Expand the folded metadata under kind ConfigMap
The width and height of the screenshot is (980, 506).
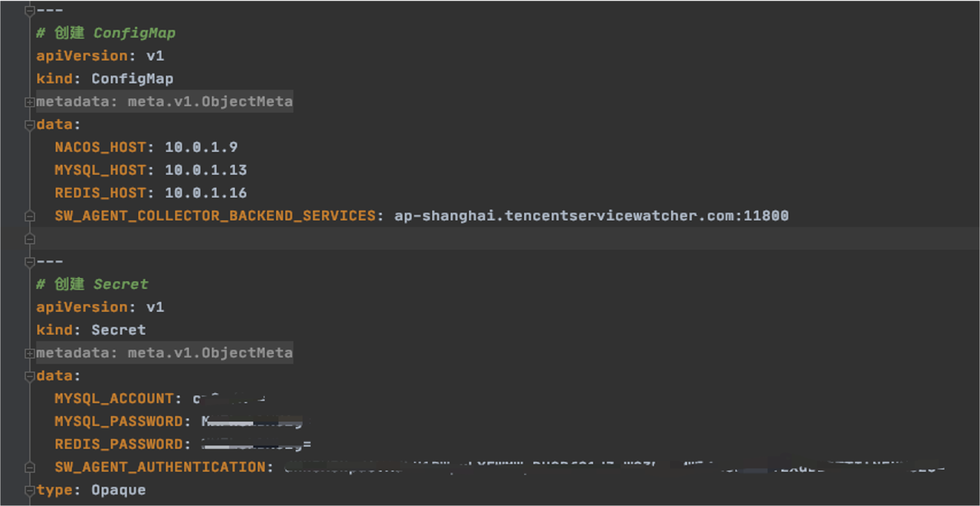29,102
